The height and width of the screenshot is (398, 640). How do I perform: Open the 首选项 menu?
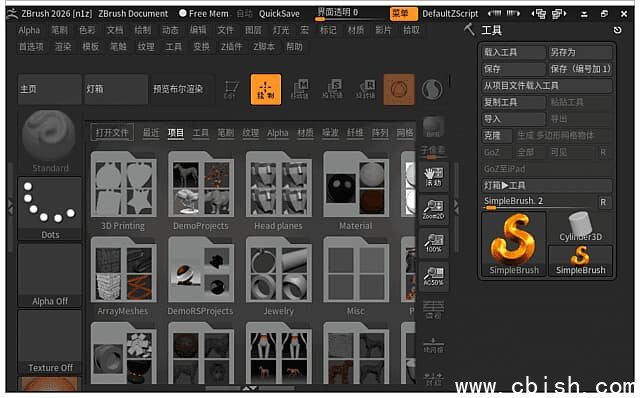[x=31, y=47]
